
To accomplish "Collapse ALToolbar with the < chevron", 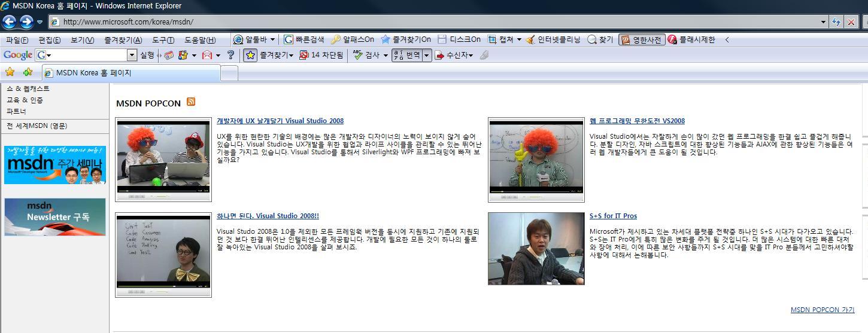I will (727, 39).
